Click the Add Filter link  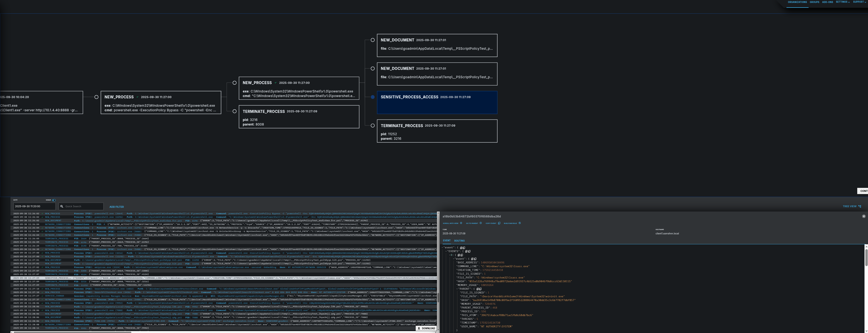coord(116,207)
